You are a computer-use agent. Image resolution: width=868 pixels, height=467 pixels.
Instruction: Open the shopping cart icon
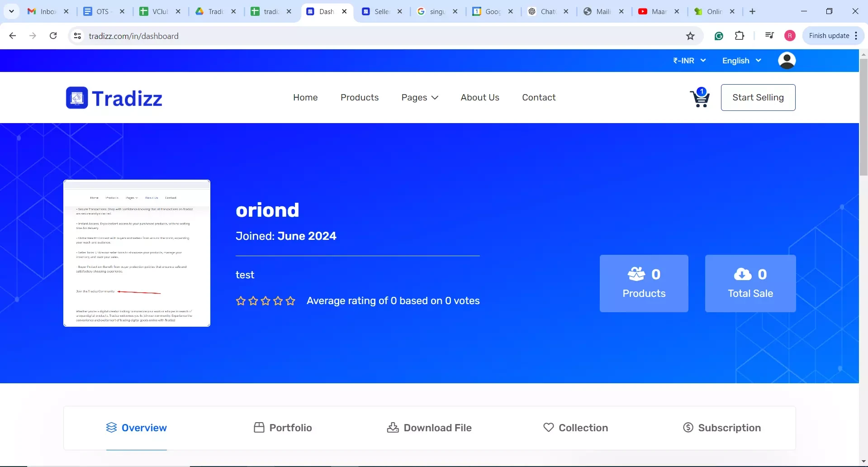699,98
